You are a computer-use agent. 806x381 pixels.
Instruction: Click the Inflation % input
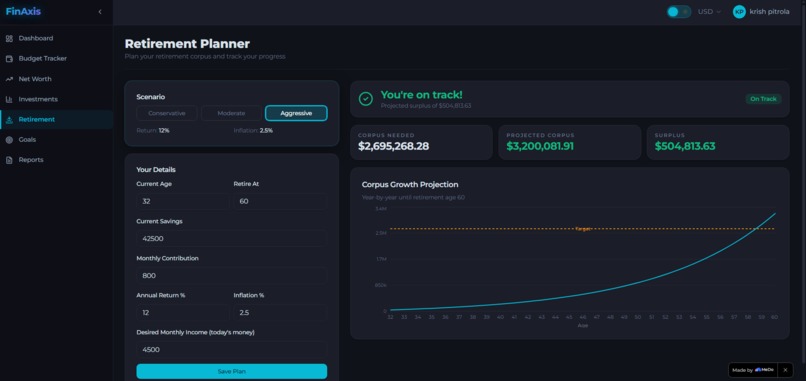[280, 313]
